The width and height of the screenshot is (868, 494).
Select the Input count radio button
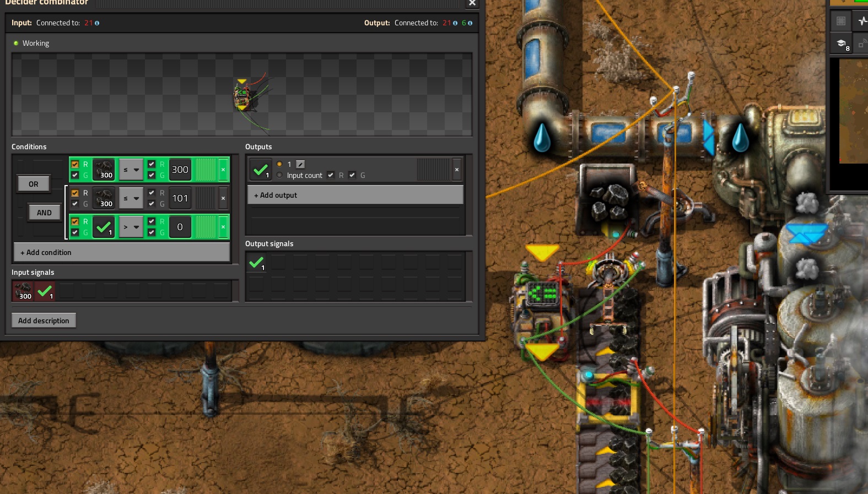279,175
